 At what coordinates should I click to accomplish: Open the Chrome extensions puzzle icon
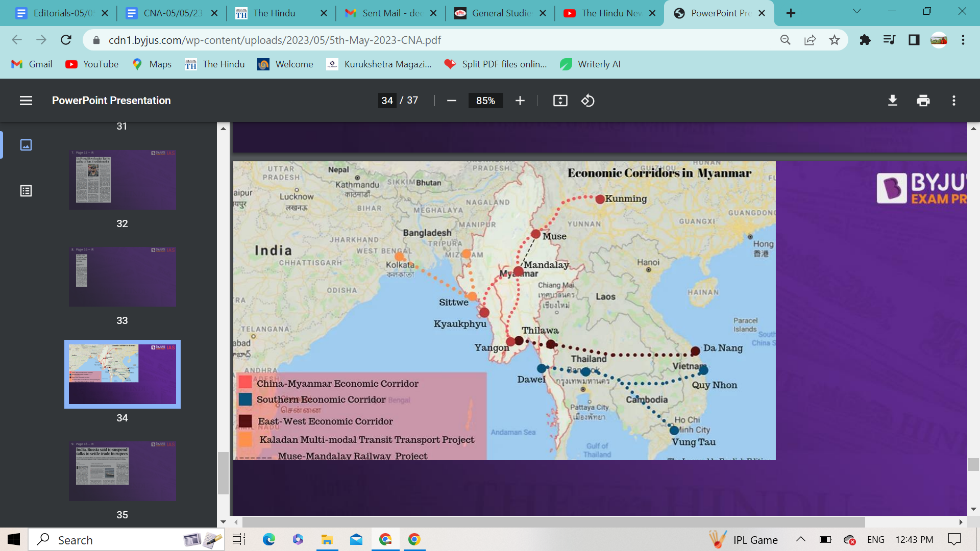point(865,40)
